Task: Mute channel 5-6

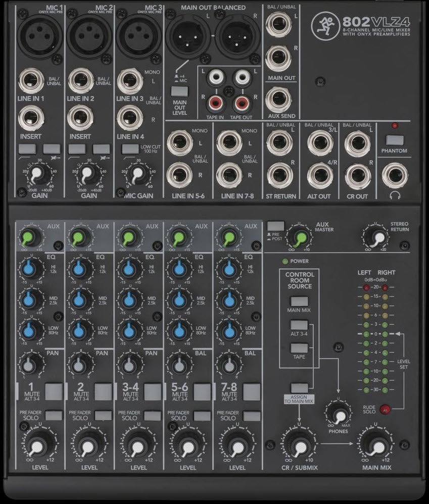Action: [202, 391]
